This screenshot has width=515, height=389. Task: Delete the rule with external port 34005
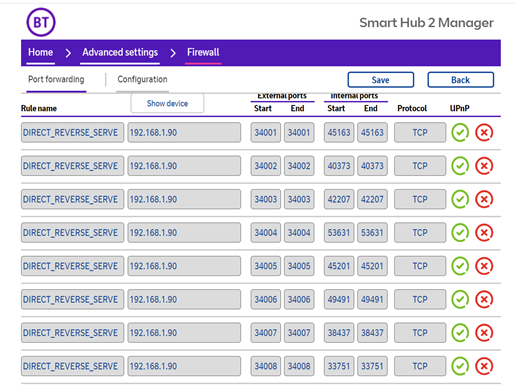point(484,266)
